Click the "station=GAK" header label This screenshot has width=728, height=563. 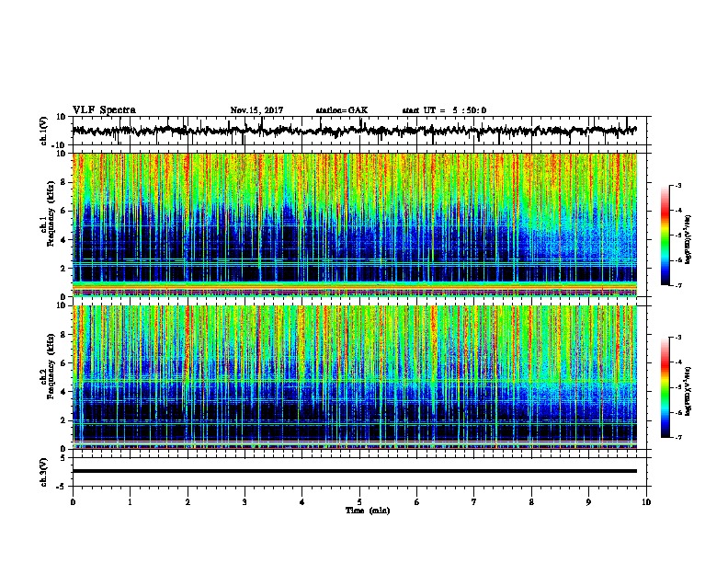342,110
